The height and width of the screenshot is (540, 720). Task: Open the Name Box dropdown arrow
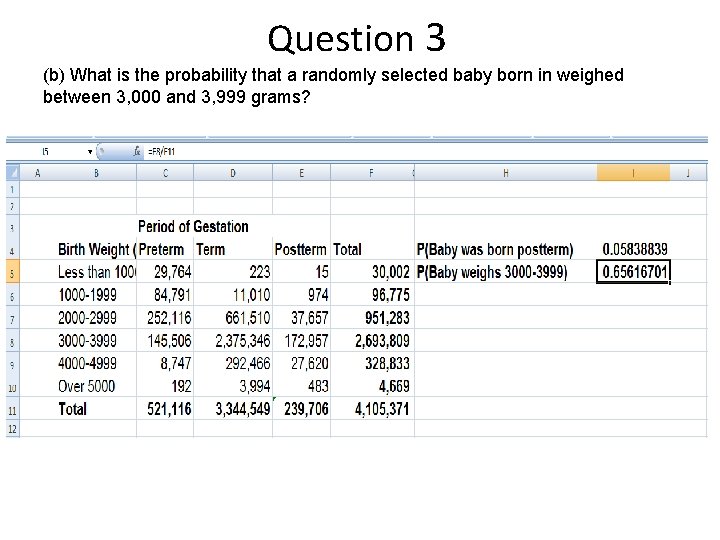(x=90, y=152)
